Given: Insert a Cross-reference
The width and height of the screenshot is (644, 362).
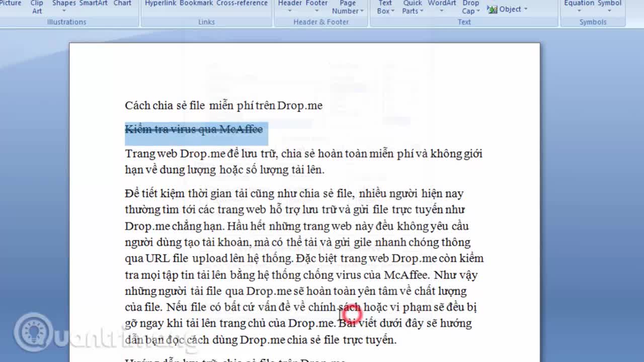Looking at the screenshot, I should [x=242, y=4].
